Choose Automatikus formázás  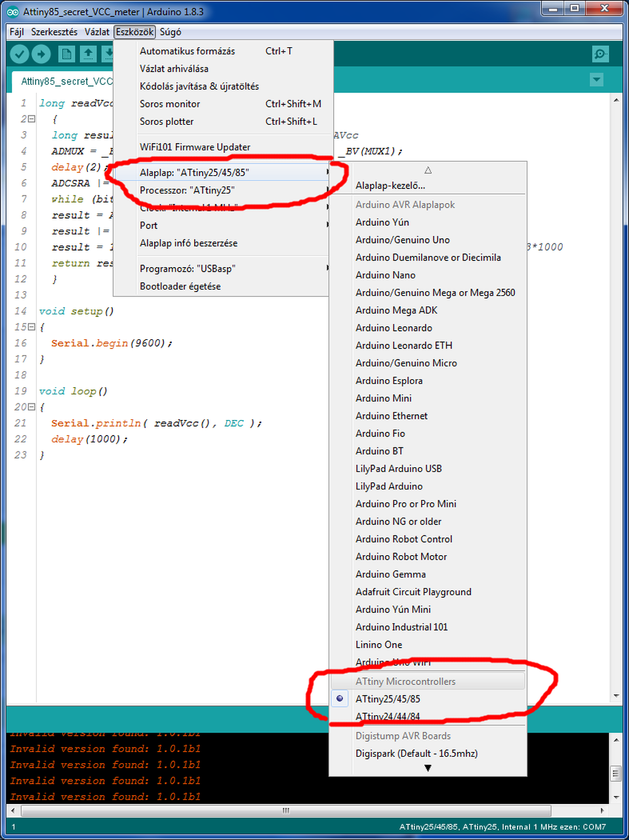click(223, 51)
